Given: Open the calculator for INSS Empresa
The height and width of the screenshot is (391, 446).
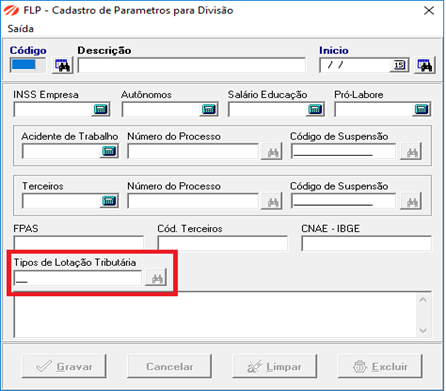Looking at the screenshot, I should coord(101,109).
